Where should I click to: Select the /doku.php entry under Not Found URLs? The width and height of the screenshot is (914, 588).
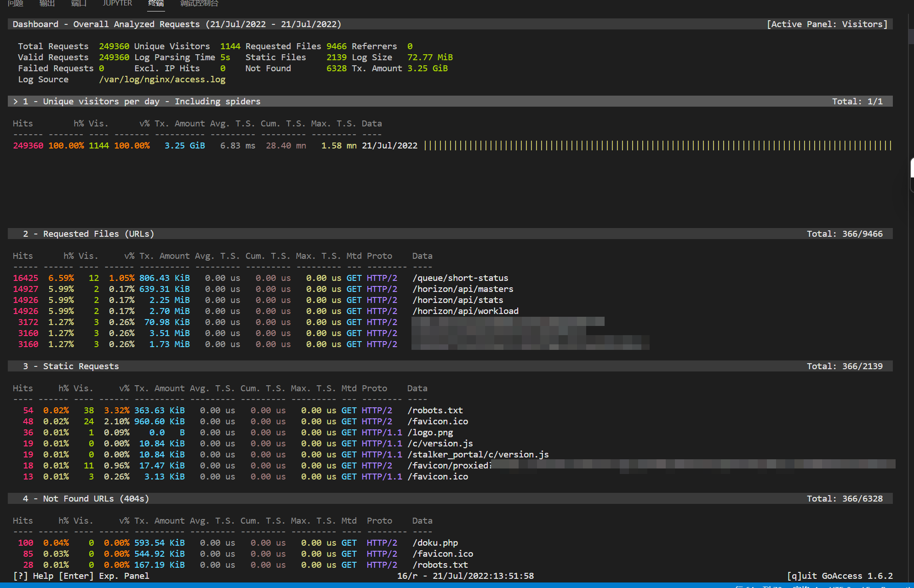click(x=434, y=542)
